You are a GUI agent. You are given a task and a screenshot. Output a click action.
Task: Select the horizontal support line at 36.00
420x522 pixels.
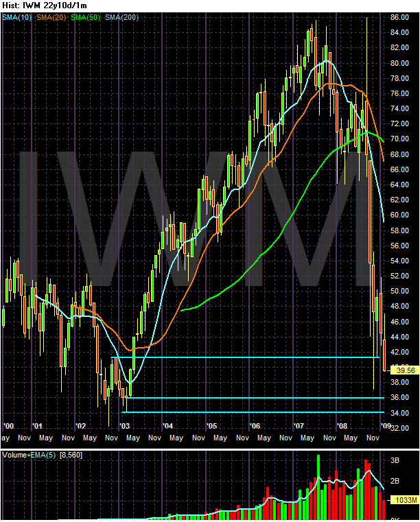point(255,398)
